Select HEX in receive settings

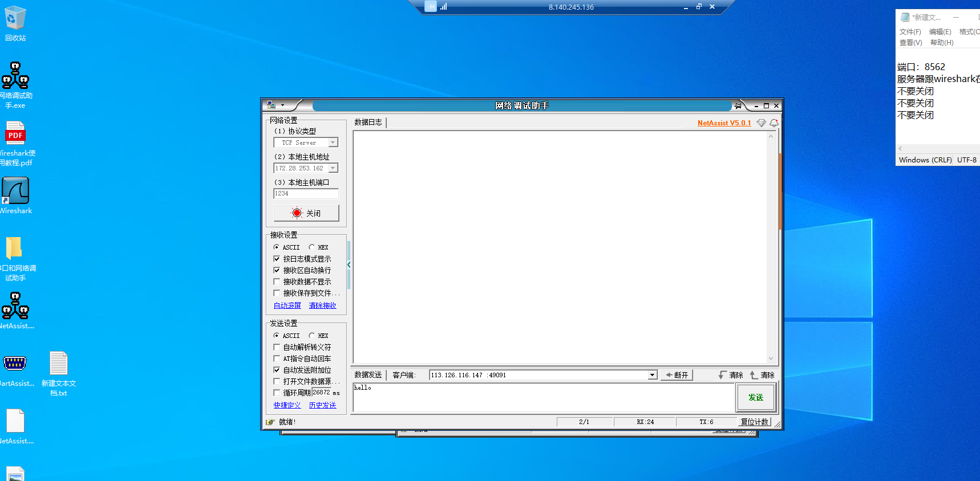tap(312, 247)
